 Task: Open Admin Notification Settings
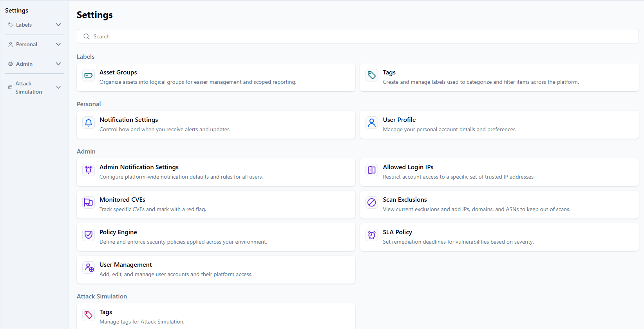[216, 172]
